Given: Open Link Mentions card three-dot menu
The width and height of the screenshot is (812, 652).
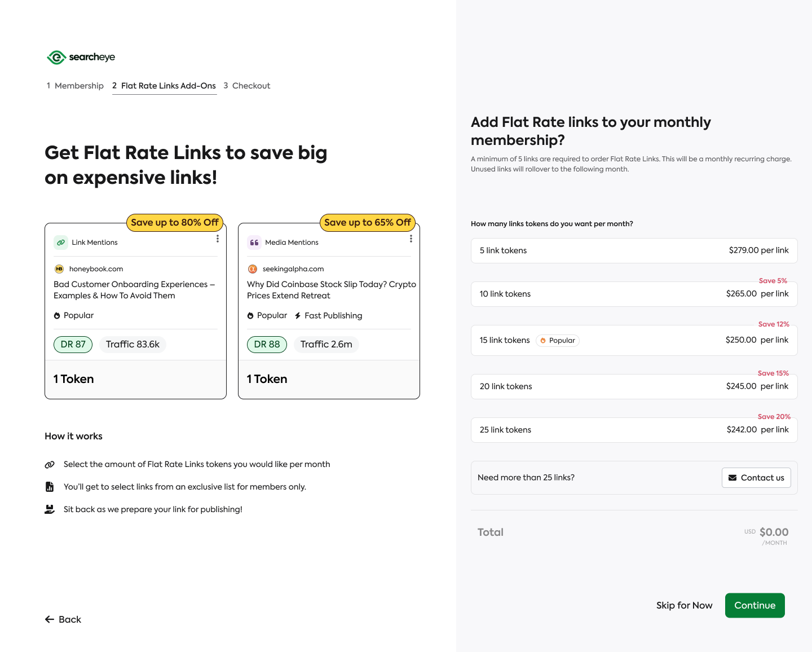Looking at the screenshot, I should tap(218, 239).
